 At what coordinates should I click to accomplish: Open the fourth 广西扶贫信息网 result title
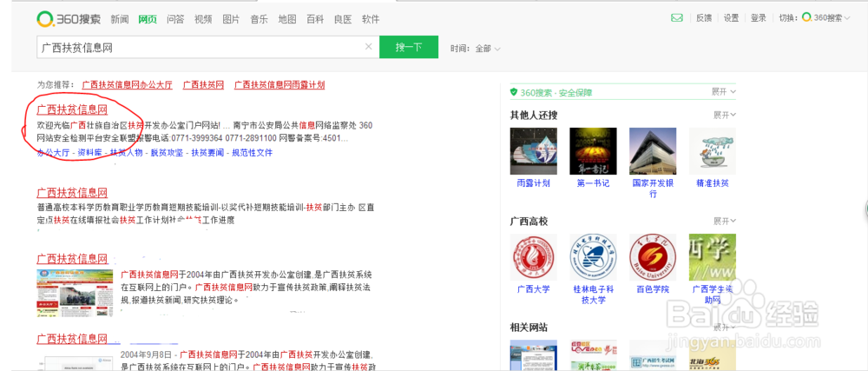point(72,338)
